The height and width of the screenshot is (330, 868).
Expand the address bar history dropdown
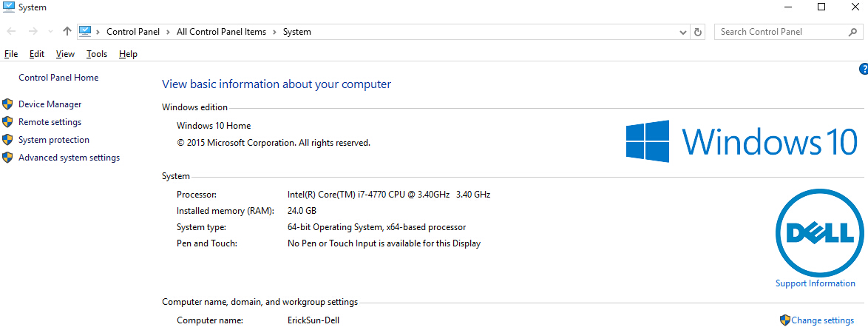tap(683, 32)
